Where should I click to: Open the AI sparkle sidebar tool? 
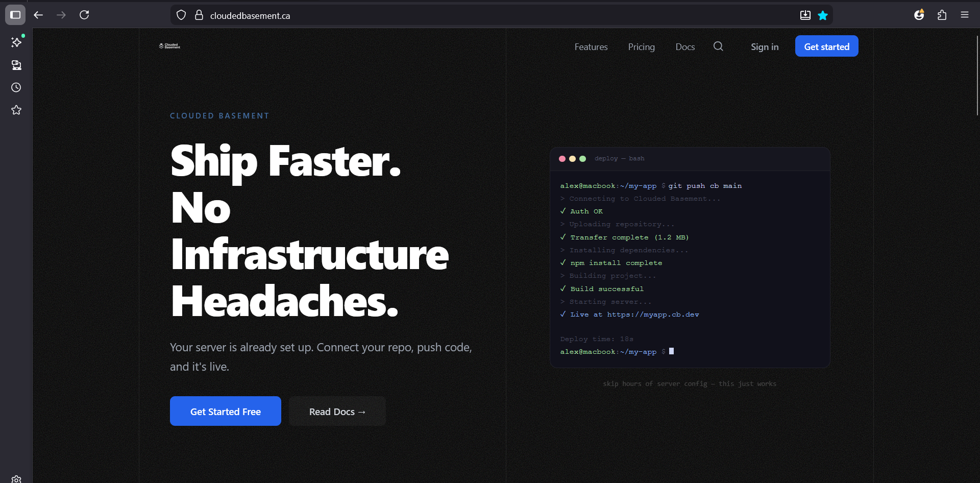(x=16, y=42)
